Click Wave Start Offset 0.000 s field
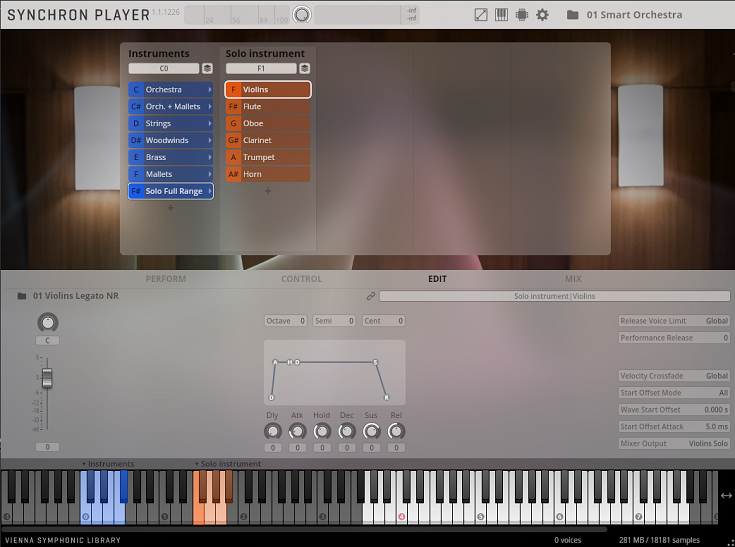This screenshot has width=735, height=547. 674,410
